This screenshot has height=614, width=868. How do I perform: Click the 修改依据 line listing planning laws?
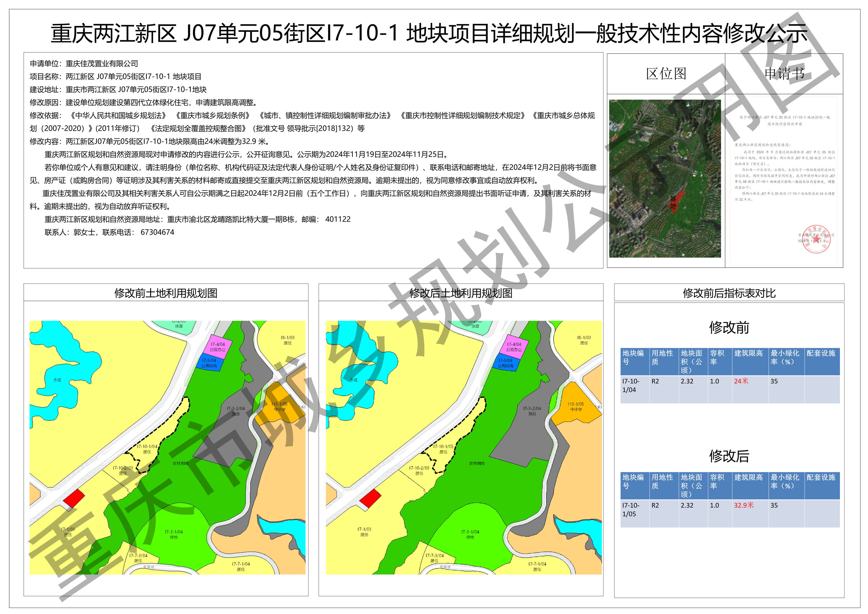[x=312, y=122]
